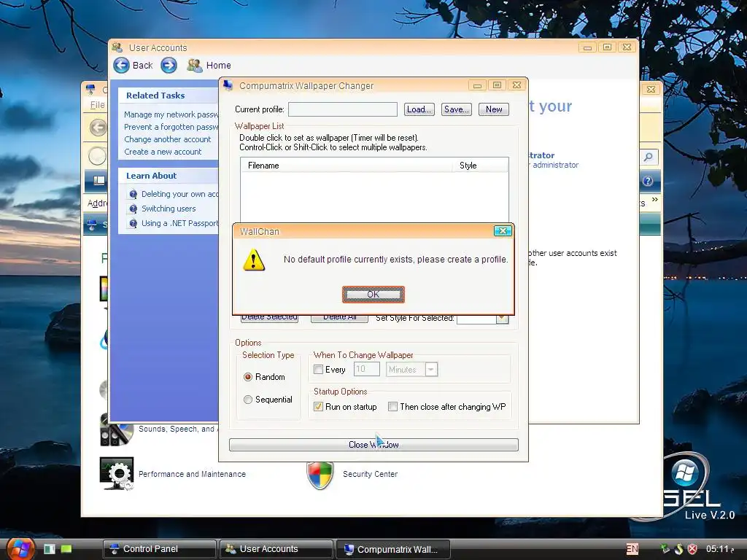Select the Sequential selection type
The width and height of the screenshot is (747, 560).
click(248, 400)
